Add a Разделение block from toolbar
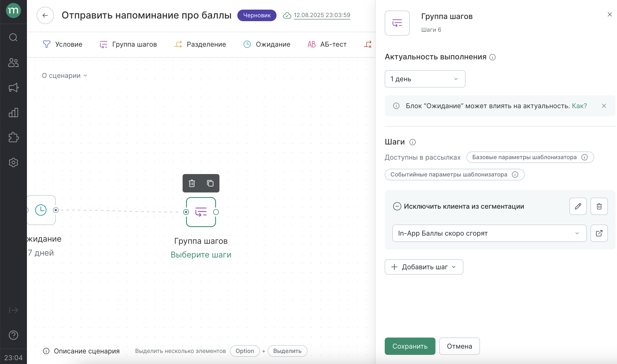The height and width of the screenshot is (364, 617). pyautogui.click(x=200, y=44)
